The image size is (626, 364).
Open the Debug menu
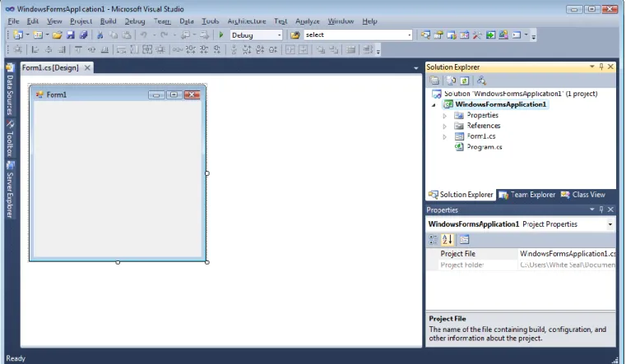(135, 21)
